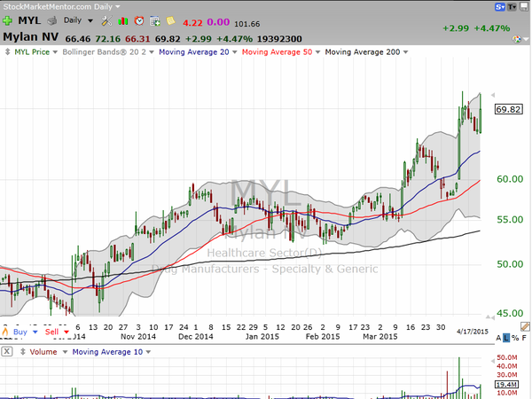The image size is (532, 399).
Task: Click the Sell button
Action: [51, 332]
